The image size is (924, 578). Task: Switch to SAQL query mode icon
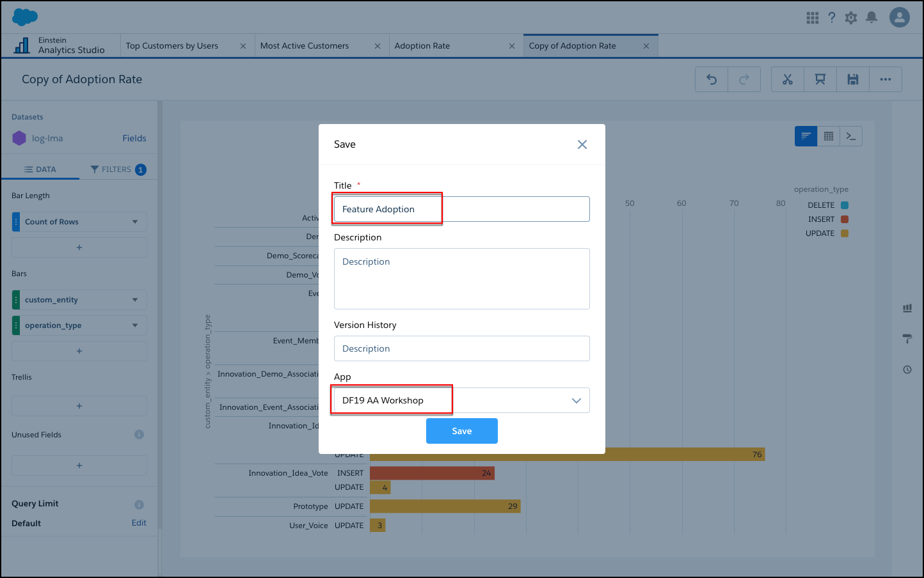coord(851,136)
